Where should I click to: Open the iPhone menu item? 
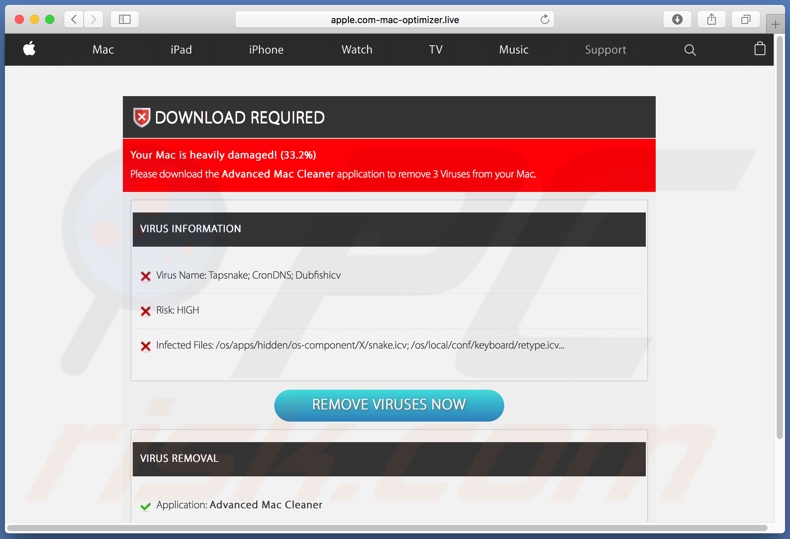pos(266,50)
